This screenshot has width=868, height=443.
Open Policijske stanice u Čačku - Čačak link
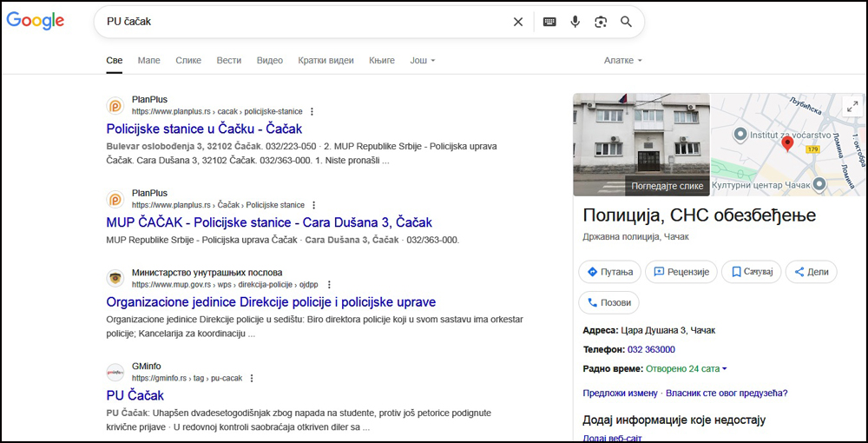204,129
